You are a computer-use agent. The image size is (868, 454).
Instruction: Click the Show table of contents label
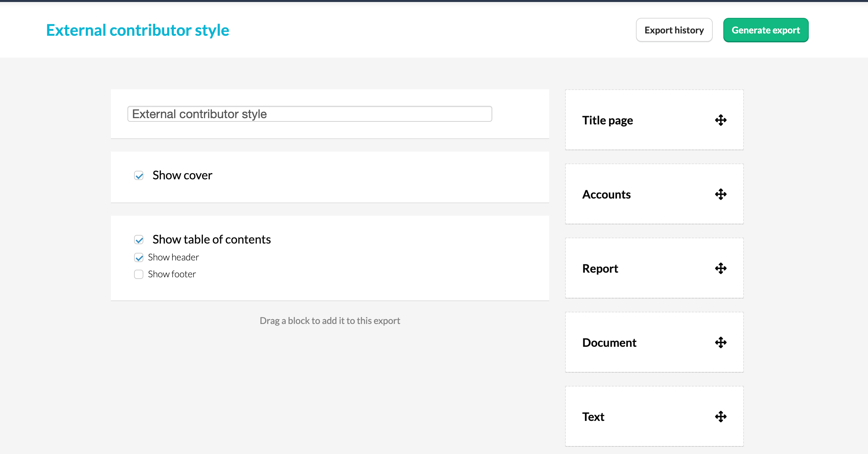(212, 240)
